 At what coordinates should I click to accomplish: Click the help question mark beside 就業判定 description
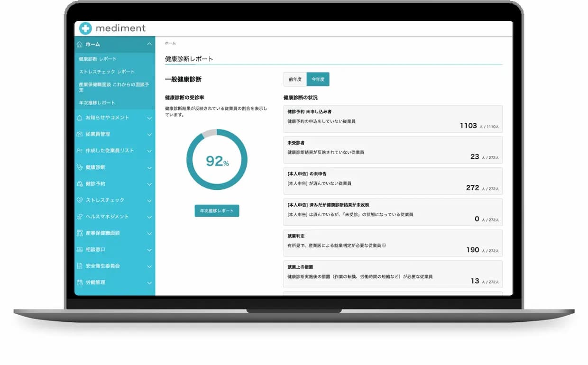pos(384,245)
